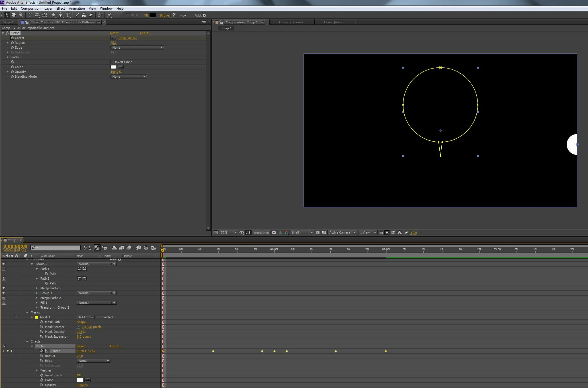Select the Zoom tool in toolbar
The width and height of the screenshot is (588, 388).
[x=21, y=15]
